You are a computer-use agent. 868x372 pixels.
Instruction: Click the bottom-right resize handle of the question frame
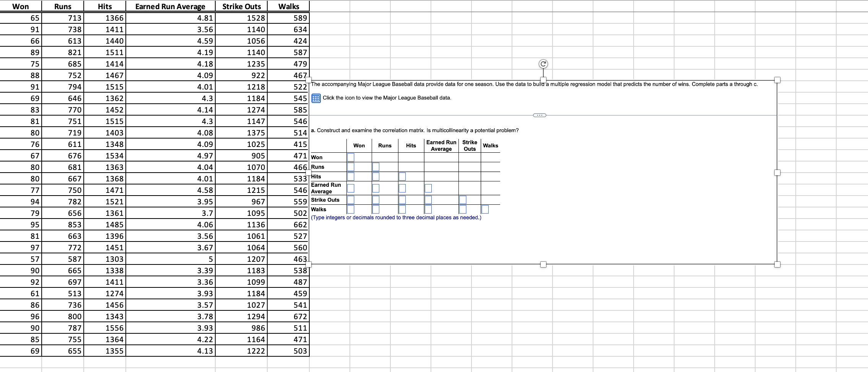click(777, 264)
